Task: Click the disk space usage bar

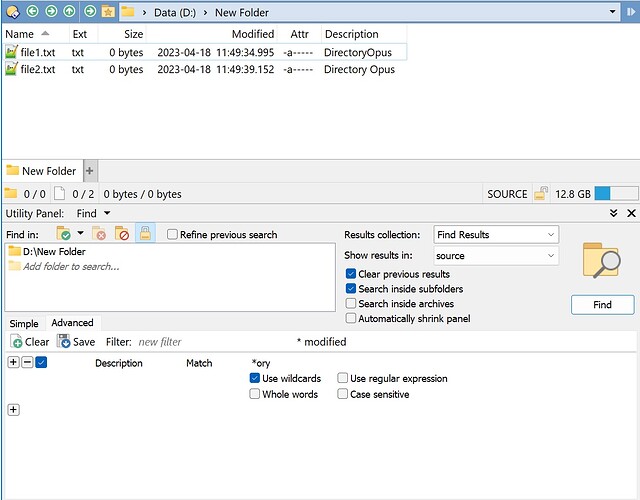Action: (616, 193)
